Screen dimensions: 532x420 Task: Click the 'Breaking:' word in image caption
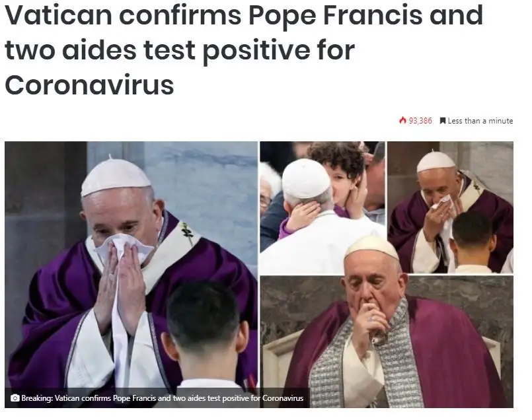coord(37,398)
